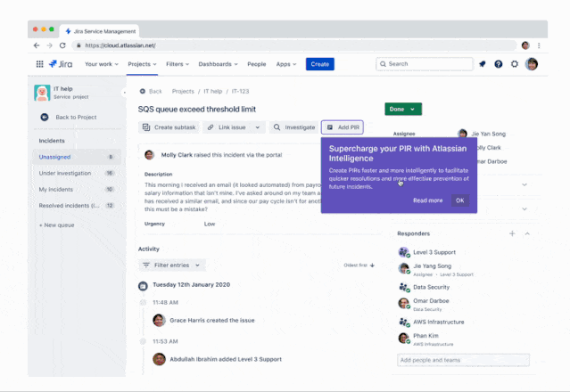This screenshot has width=570, height=392.
Task: Click the Create button
Action: [320, 64]
